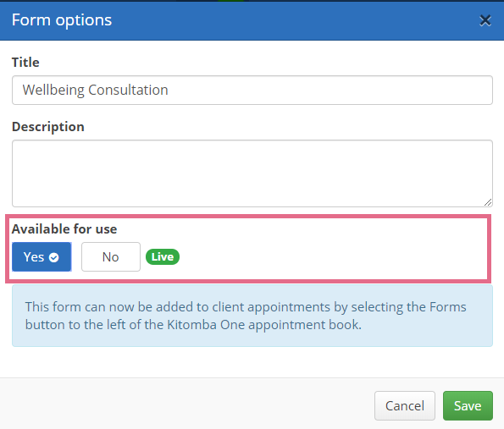Screen dimensions: 504x429
Task: Click the word Forms in the notice
Action: (x=448, y=307)
